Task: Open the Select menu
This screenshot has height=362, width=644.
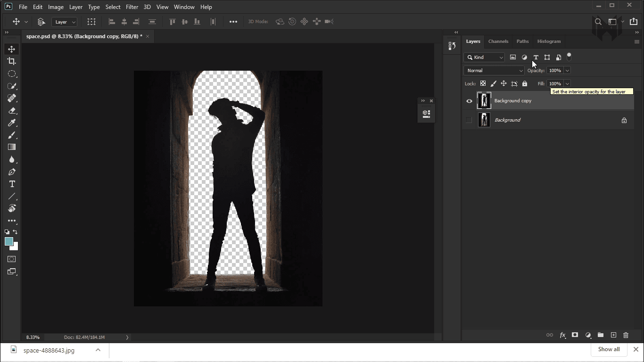Action: pos(113,7)
